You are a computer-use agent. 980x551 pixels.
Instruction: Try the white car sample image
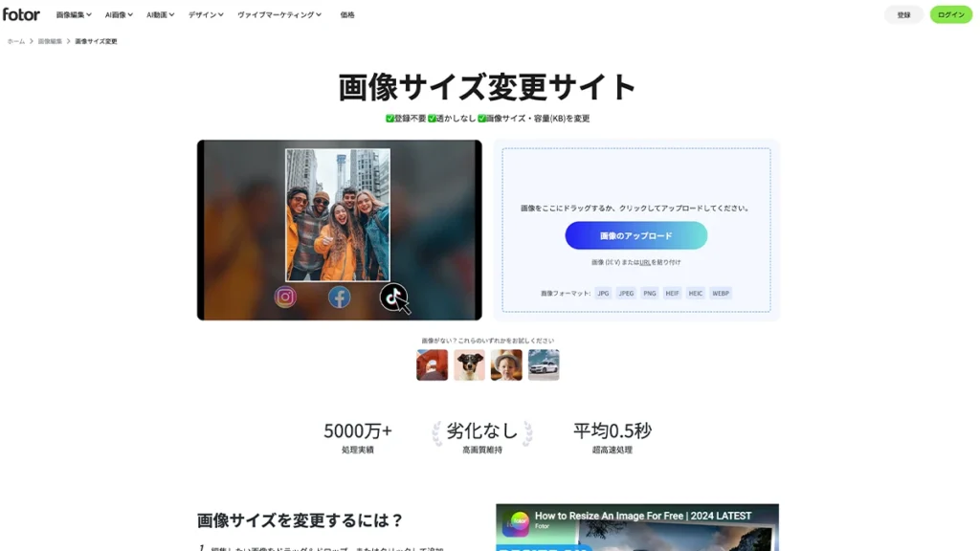click(x=544, y=364)
